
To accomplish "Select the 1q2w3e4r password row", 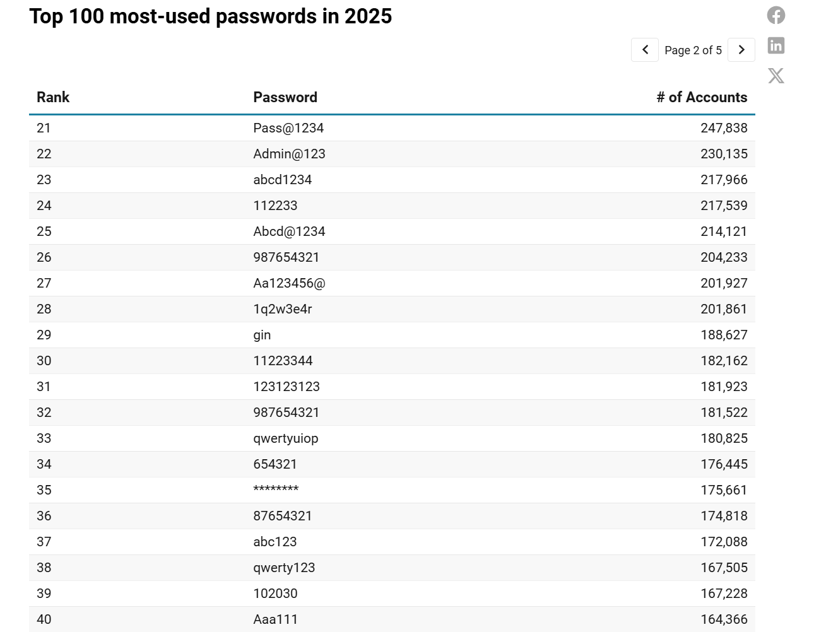I will pyautogui.click(x=283, y=309).
